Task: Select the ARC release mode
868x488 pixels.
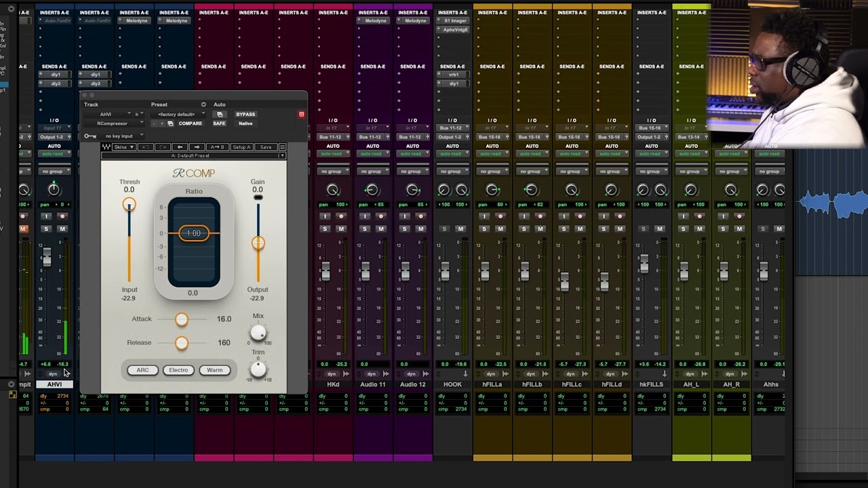Action: 142,370
